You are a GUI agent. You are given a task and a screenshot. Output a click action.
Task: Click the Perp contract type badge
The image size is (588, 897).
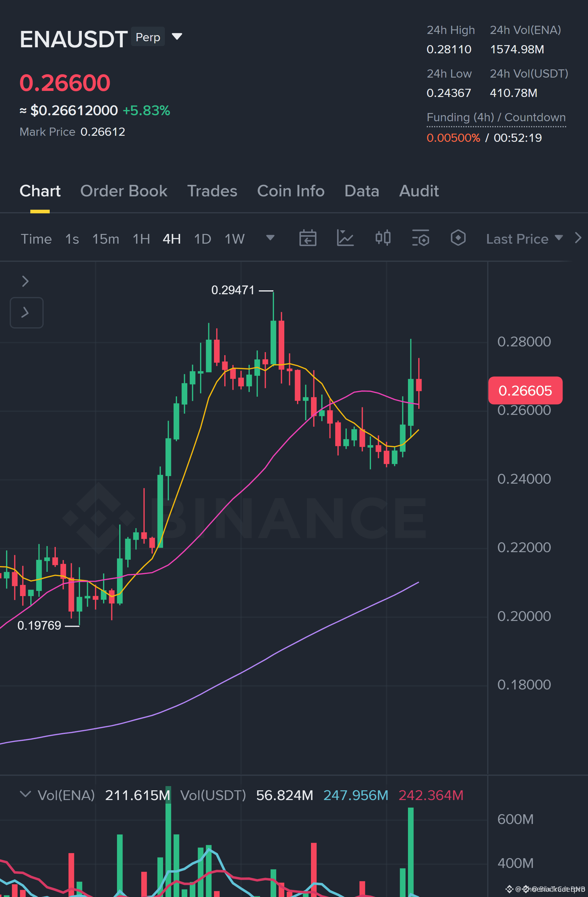point(148,37)
